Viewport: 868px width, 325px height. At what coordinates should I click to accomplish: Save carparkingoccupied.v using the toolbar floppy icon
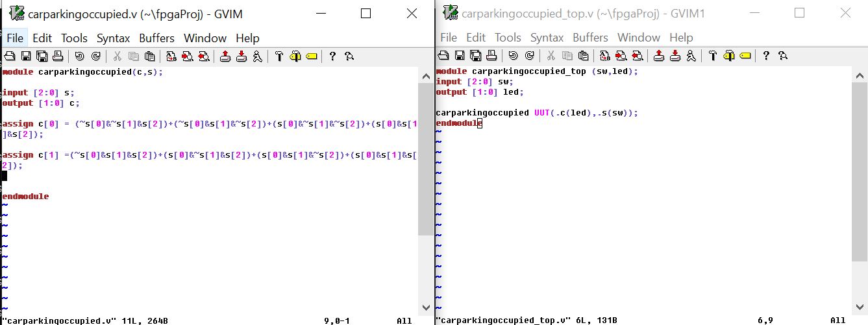(x=26, y=56)
